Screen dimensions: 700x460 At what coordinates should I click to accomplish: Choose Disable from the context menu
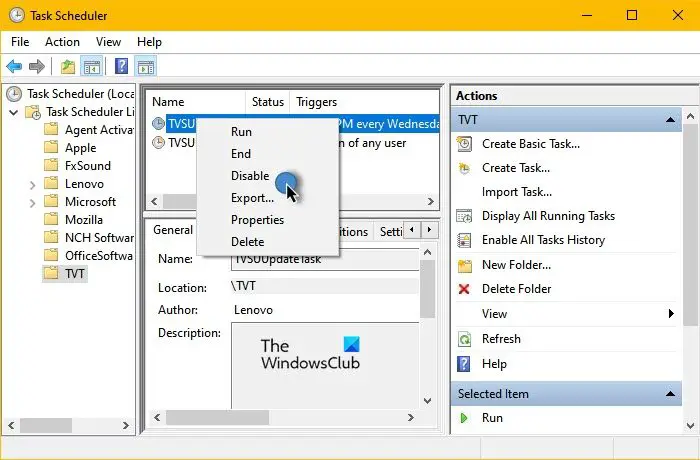coord(268,176)
